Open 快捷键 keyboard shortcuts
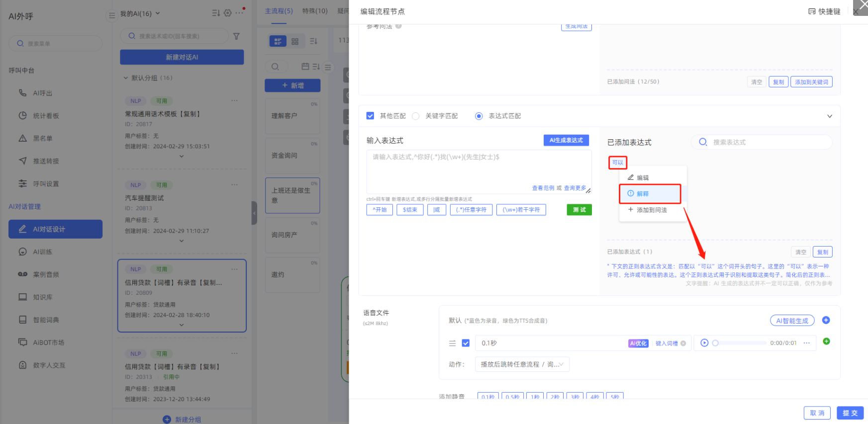This screenshot has height=424, width=868. (824, 11)
